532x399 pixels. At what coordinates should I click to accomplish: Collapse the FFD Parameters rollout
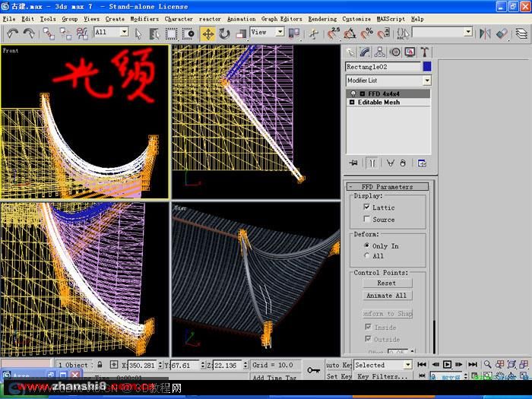click(x=387, y=187)
